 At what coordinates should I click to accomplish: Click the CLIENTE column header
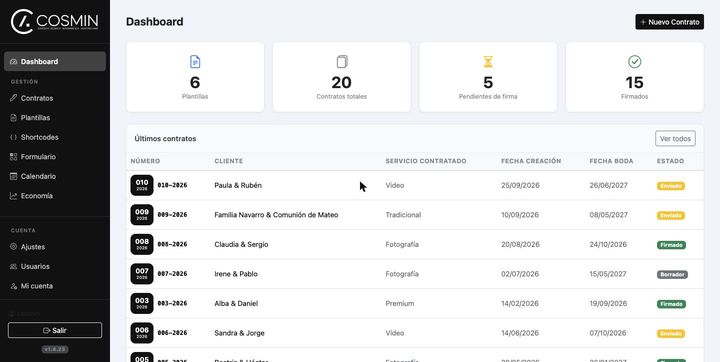point(229,161)
